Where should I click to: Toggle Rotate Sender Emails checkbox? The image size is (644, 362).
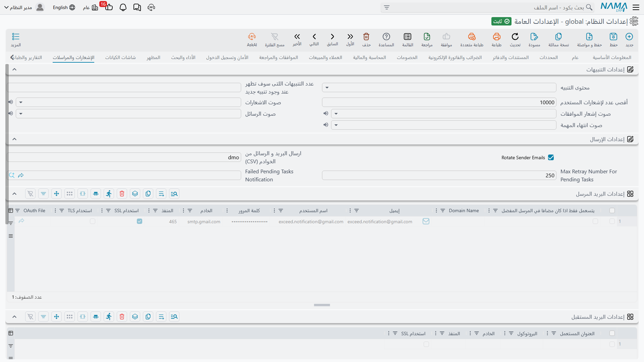[x=551, y=158]
